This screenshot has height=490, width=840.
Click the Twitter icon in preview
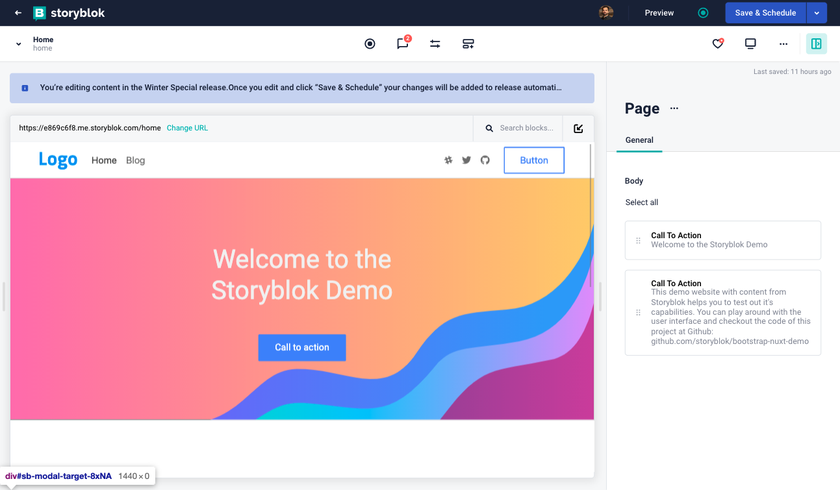point(467,160)
